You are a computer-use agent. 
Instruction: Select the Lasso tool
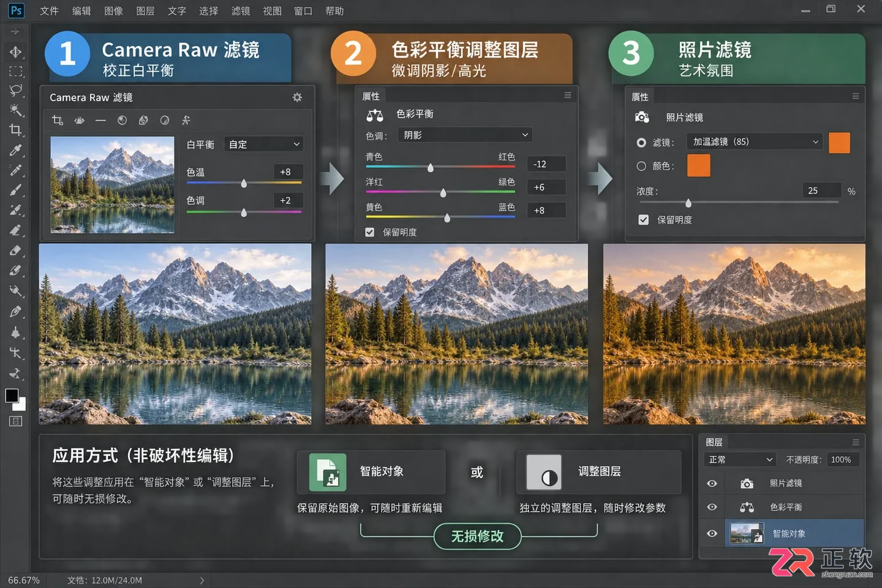(16, 91)
